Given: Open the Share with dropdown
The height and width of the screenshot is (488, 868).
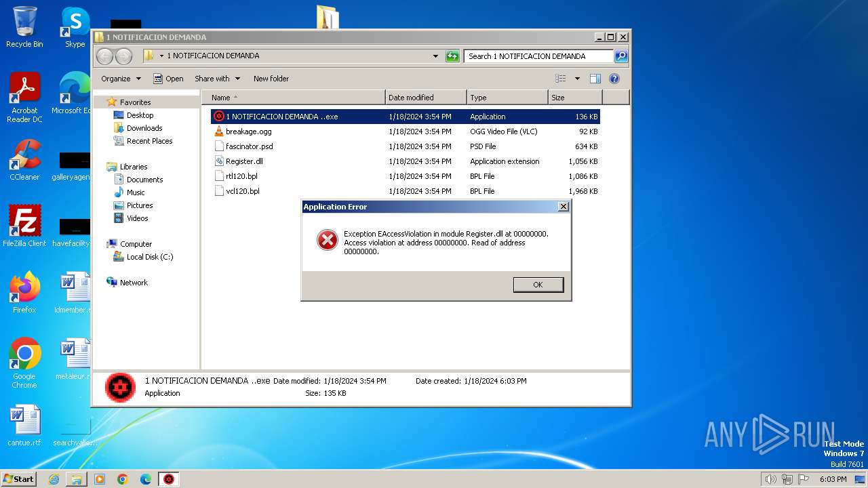Looking at the screenshot, I should coord(216,79).
